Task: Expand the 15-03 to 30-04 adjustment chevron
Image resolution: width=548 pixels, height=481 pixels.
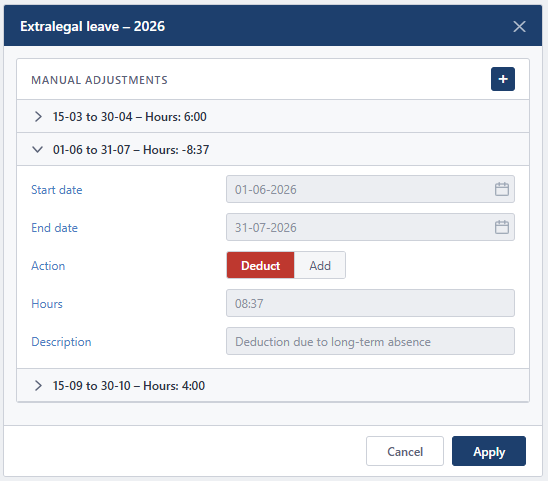Action: click(x=38, y=116)
